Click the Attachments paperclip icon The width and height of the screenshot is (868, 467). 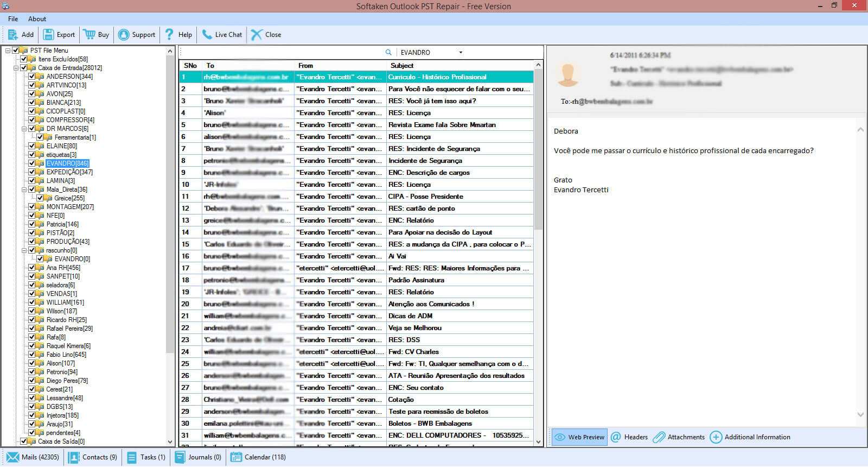659,437
